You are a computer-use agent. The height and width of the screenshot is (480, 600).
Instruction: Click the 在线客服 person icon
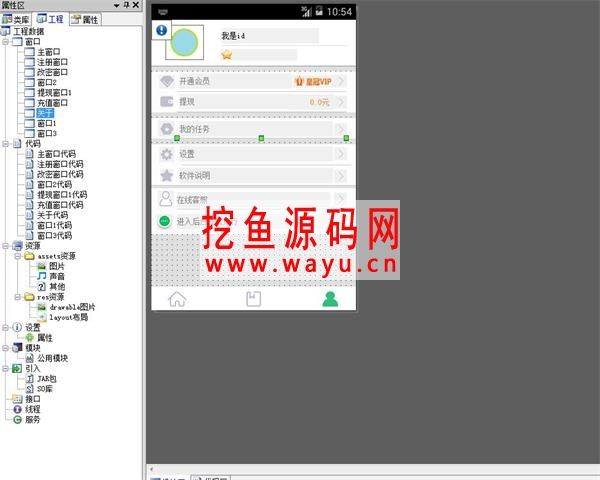[x=165, y=199]
